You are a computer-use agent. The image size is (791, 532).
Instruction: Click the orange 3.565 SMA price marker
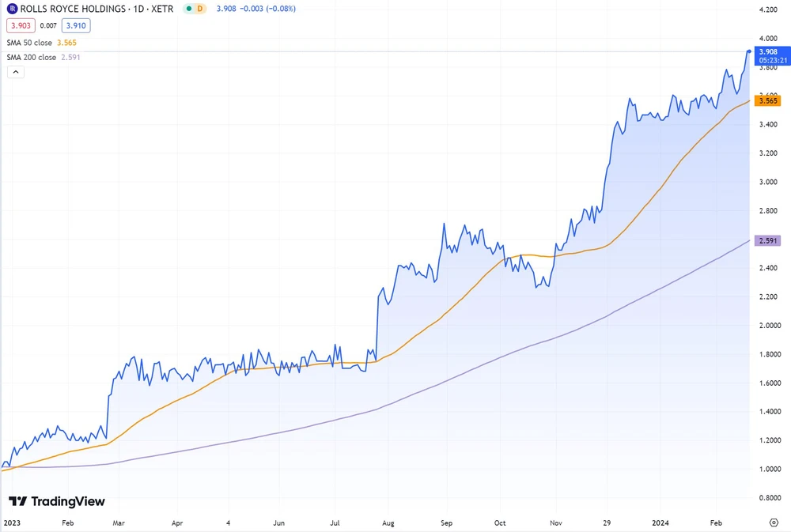[x=768, y=100]
